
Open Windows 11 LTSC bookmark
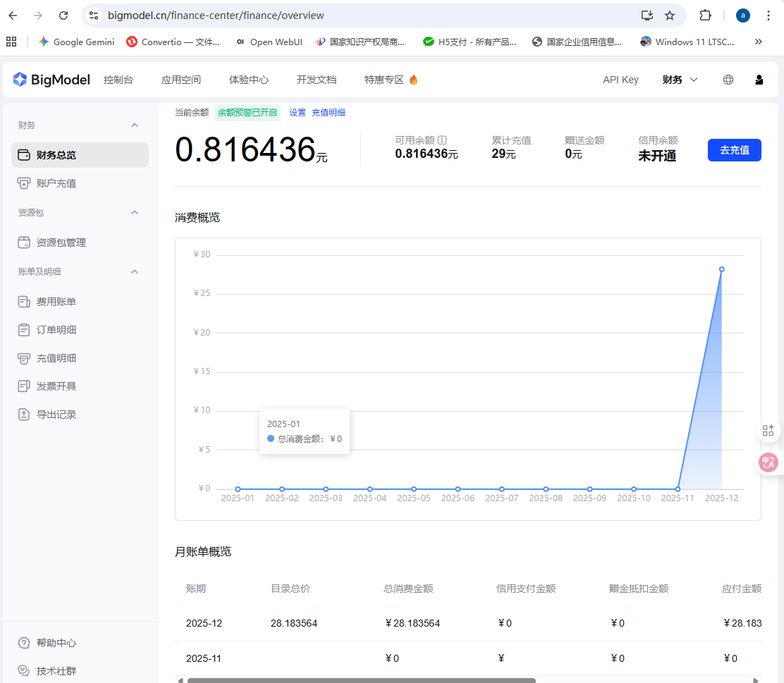[687, 42]
